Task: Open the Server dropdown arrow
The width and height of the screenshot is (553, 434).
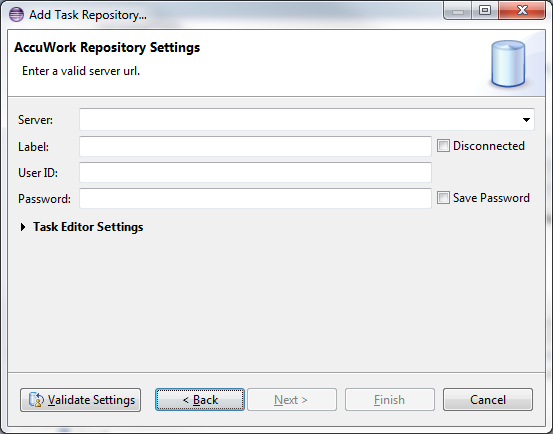Action: [526, 120]
